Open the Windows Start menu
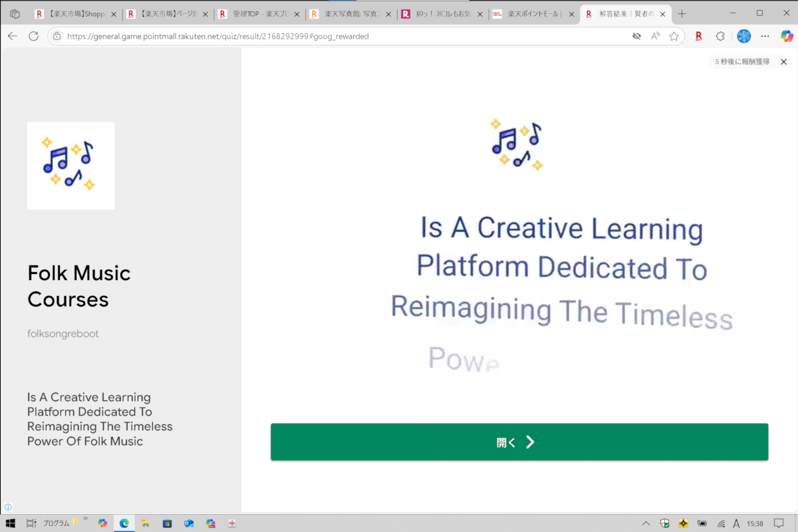798x532 pixels. pos(11,523)
